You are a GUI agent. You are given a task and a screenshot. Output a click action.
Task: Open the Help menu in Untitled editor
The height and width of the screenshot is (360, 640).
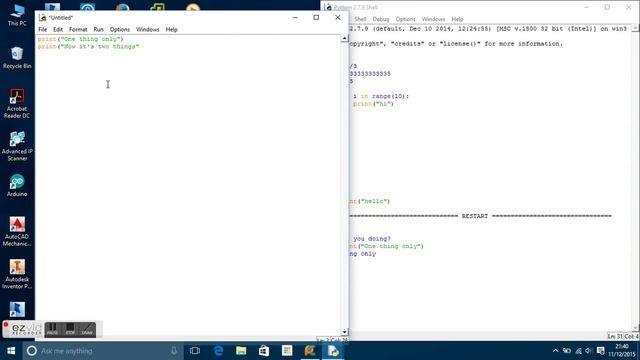[x=171, y=29]
